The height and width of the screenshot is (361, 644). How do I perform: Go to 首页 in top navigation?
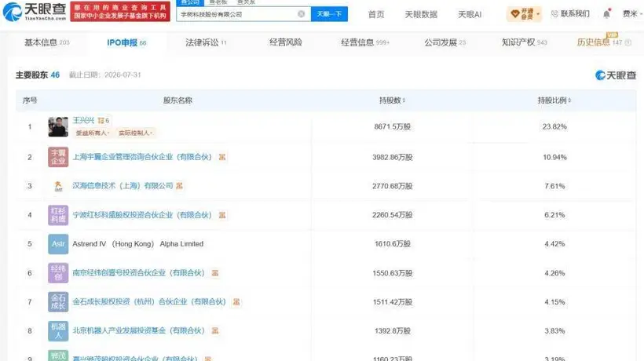click(376, 14)
